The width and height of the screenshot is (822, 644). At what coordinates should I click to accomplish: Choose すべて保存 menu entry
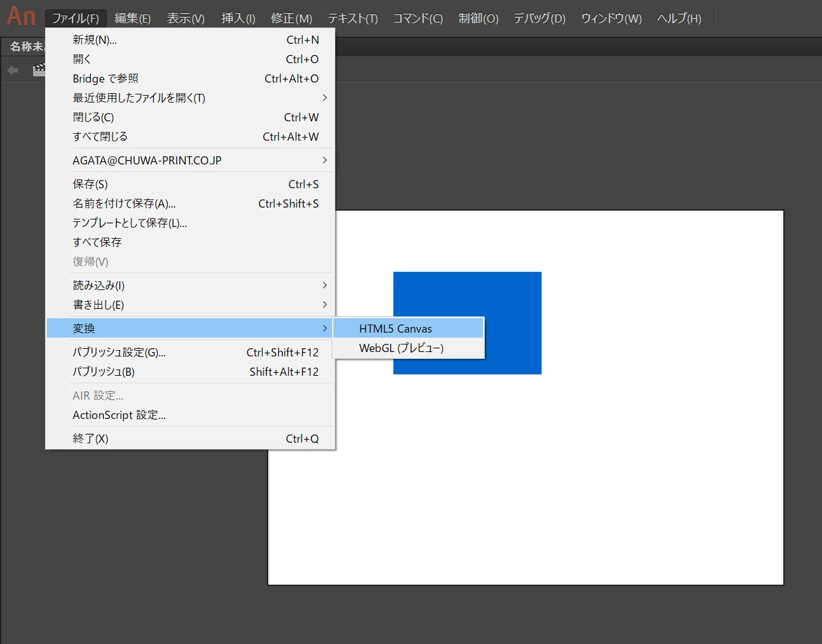[x=191, y=243]
